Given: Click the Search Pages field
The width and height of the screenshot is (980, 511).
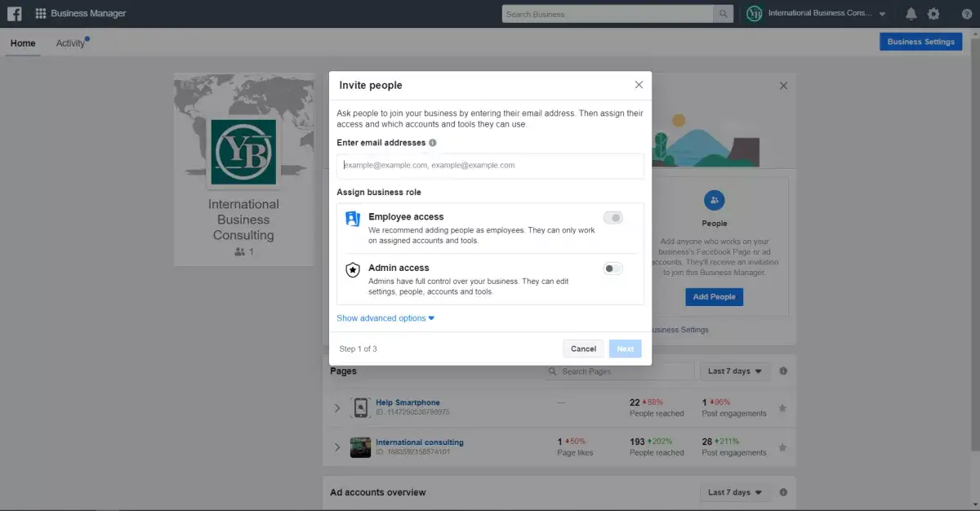Looking at the screenshot, I should click(620, 371).
